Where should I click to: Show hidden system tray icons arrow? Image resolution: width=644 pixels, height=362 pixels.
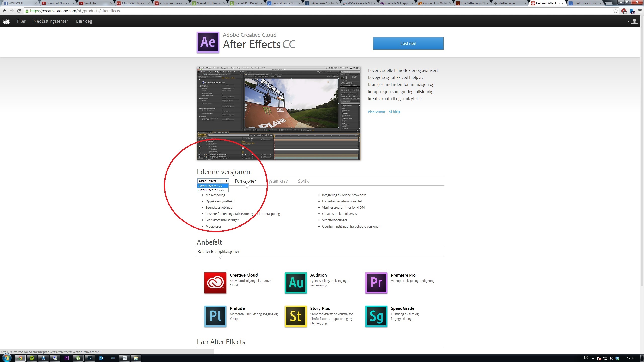[x=593, y=358]
